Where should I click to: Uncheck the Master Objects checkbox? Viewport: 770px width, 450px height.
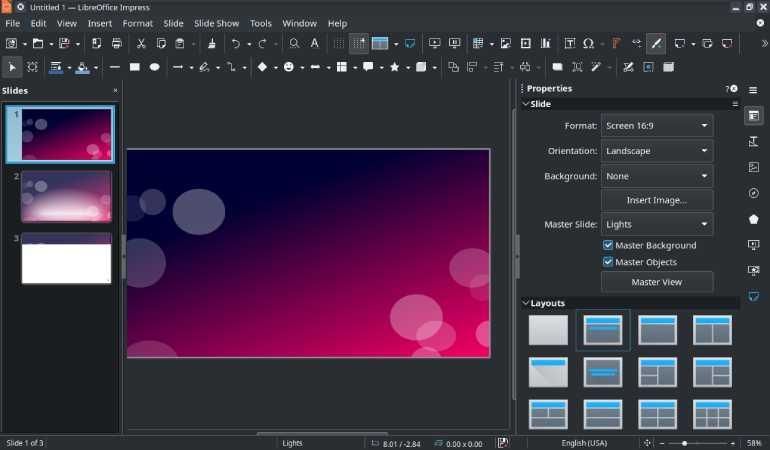point(608,262)
